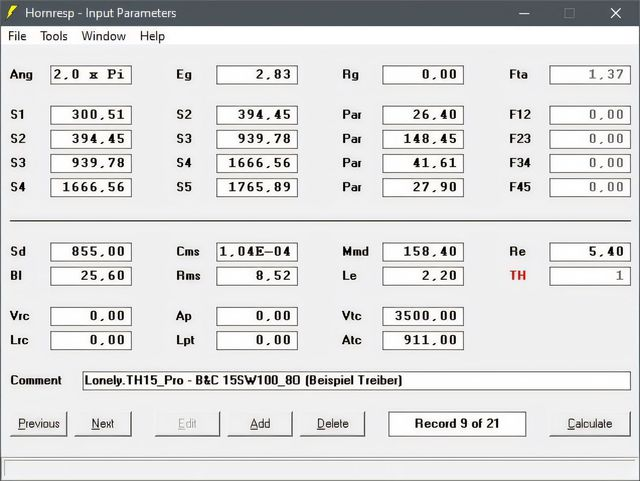Click the F23 field
This screenshot has width=640, height=481.
pyautogui.click(x=590, y=139)
